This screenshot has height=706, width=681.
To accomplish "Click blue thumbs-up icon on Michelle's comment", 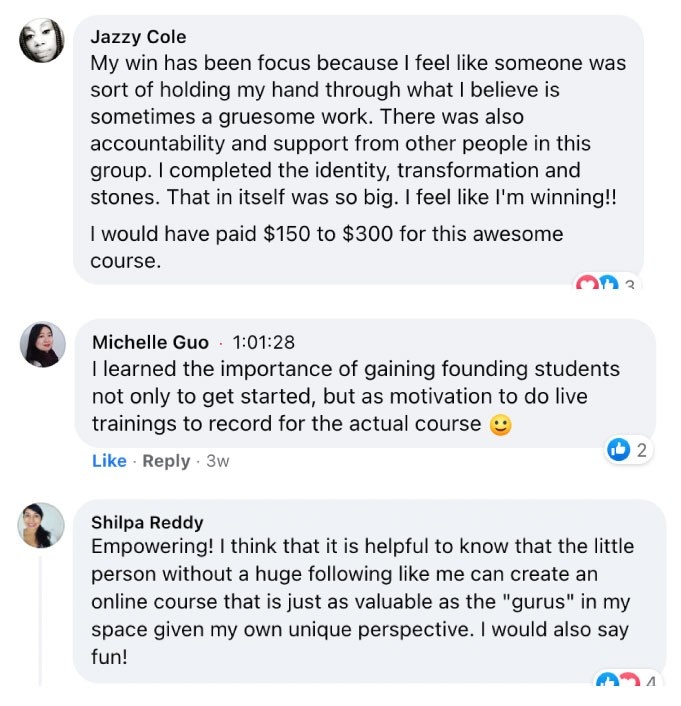I will [619, 450].
